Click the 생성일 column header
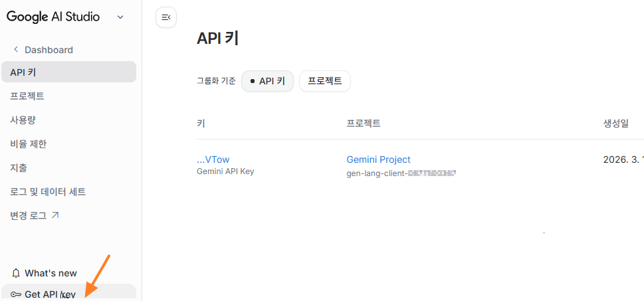Viewport: 644px width, 301px height. point(615,123)
